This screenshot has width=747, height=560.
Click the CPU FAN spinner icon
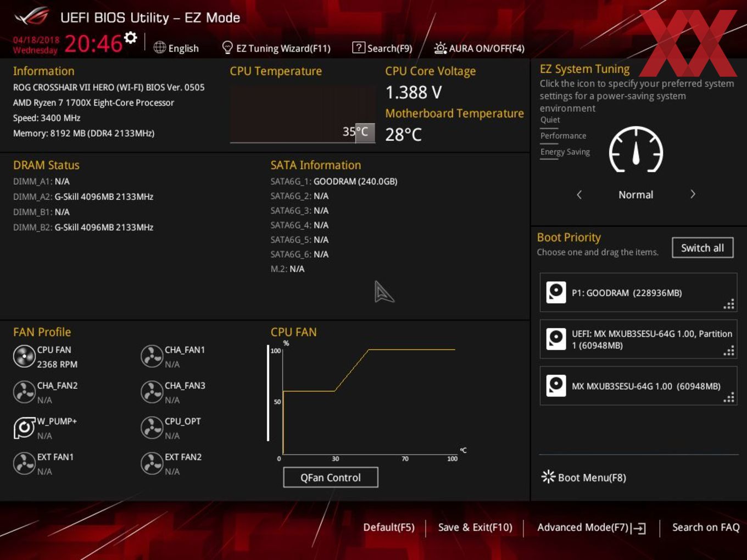24,356
